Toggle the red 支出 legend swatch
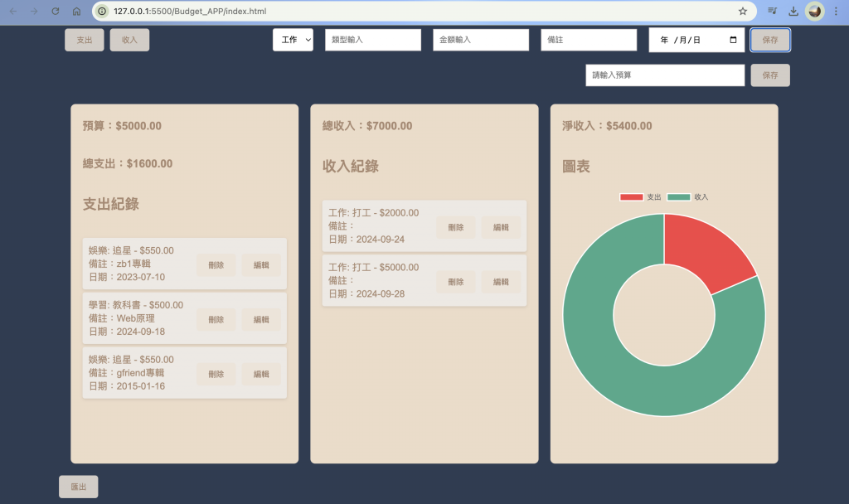Screen dimensions: 849x504 tap(631, 197)
